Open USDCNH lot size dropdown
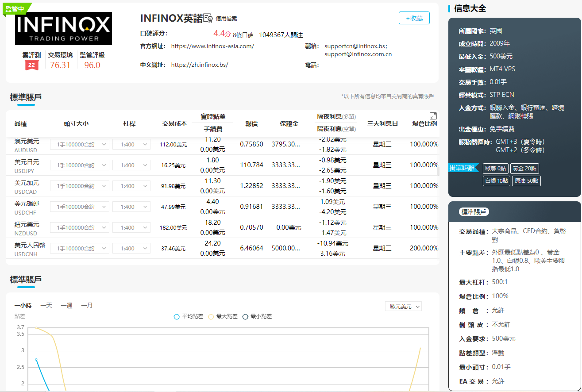The image size is (582, 392). [80, 248]
